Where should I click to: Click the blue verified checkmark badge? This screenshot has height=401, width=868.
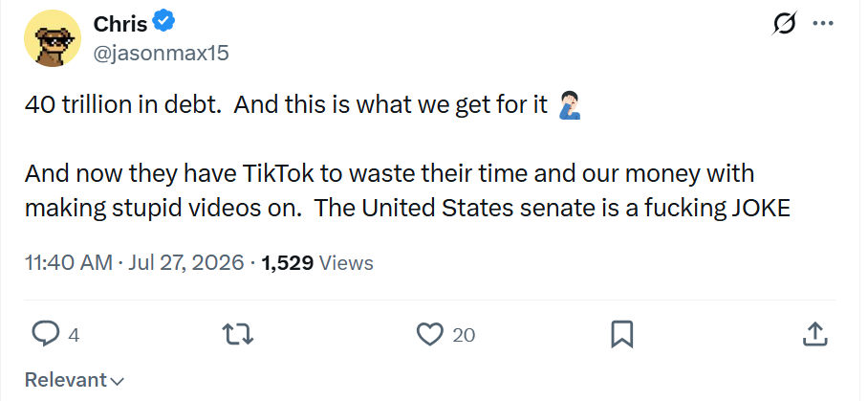point(163,22)
